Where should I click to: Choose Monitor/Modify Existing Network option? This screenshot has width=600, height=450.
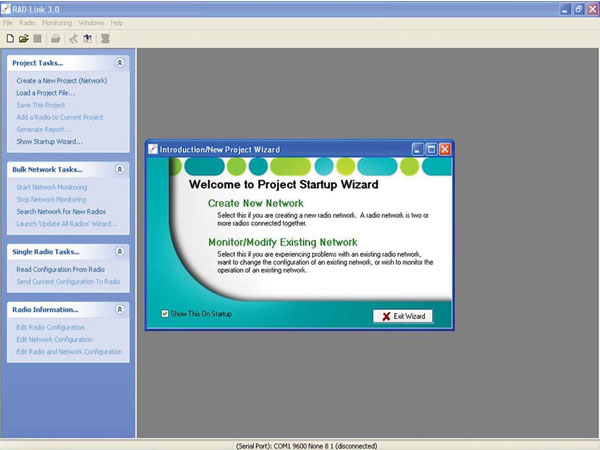point(283,242)
